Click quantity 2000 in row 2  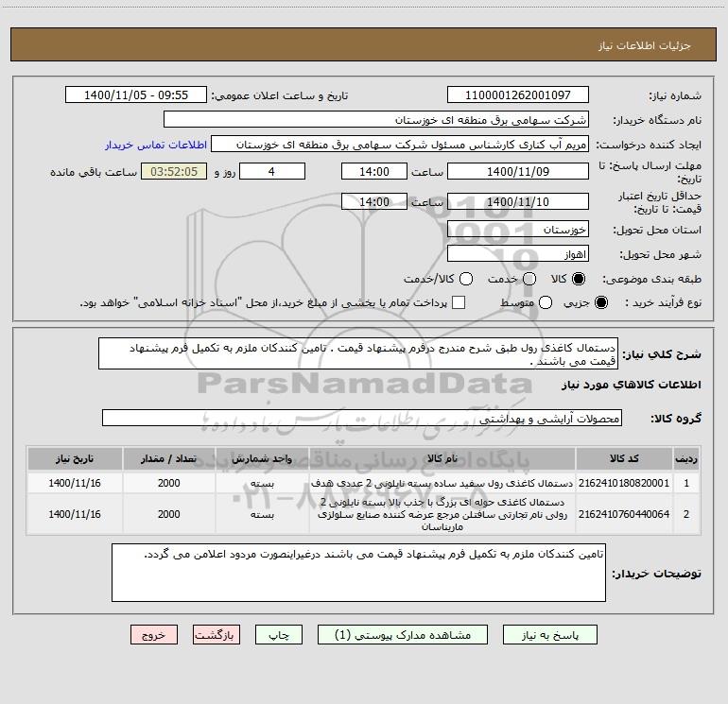point(168,514)
